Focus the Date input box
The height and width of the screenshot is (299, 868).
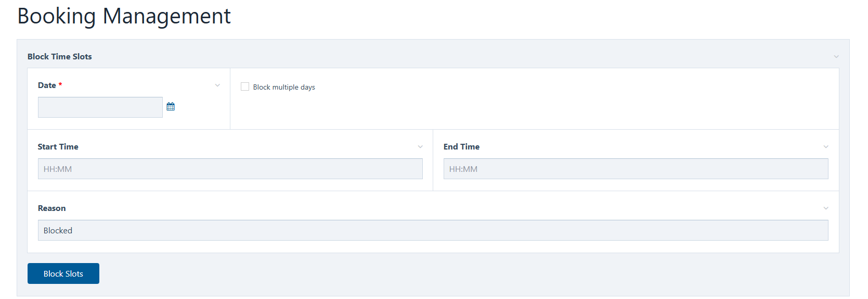100,107
